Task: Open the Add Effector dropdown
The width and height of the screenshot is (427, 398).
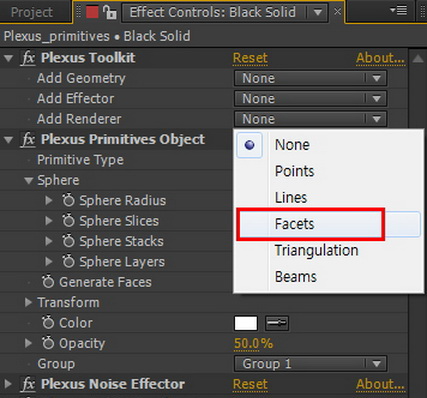Action: click(310, 99)
